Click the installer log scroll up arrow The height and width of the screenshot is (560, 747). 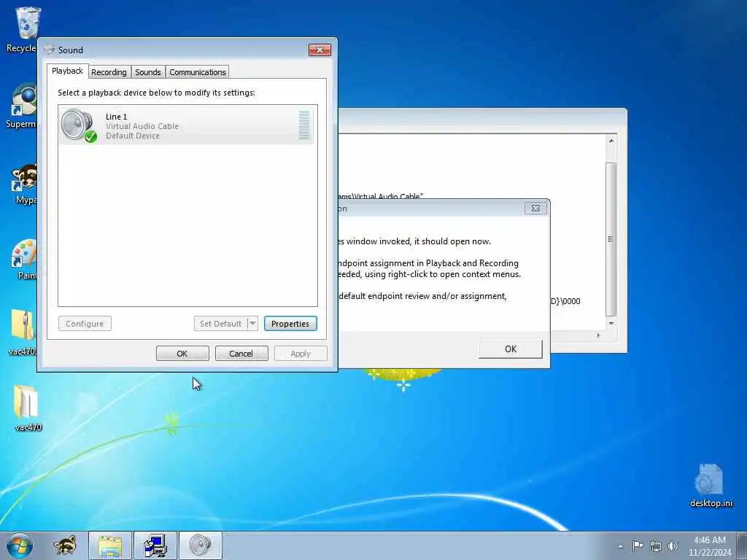[x=611, y=141]
